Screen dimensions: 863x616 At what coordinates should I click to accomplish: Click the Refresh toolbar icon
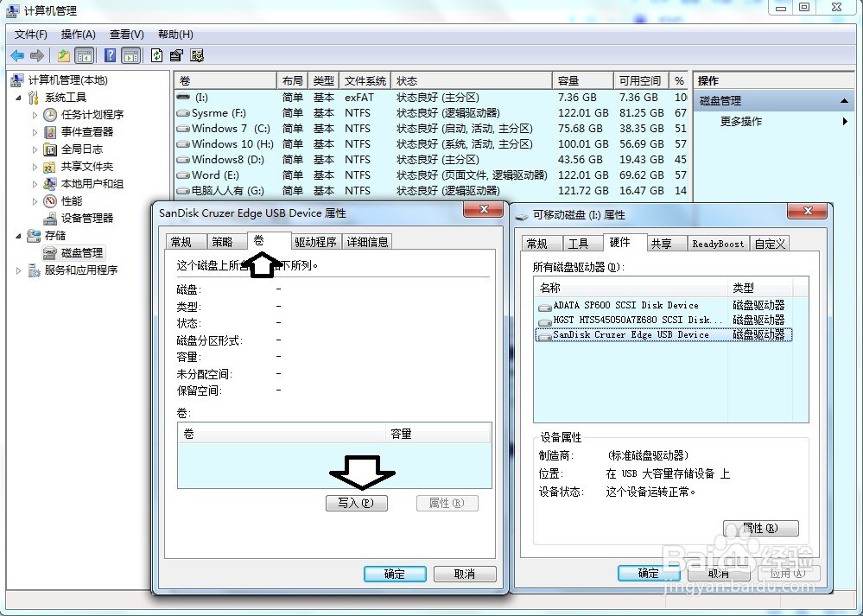157,55
